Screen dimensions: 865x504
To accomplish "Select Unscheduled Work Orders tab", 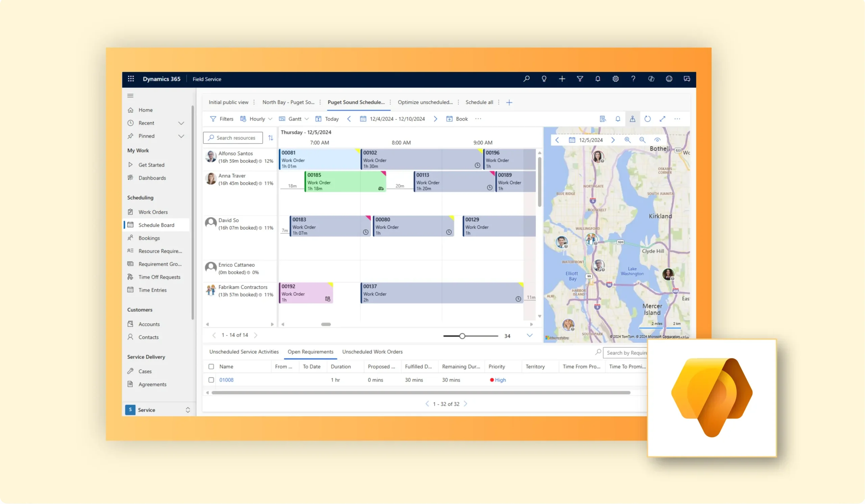I will click(x=372, y=352).
